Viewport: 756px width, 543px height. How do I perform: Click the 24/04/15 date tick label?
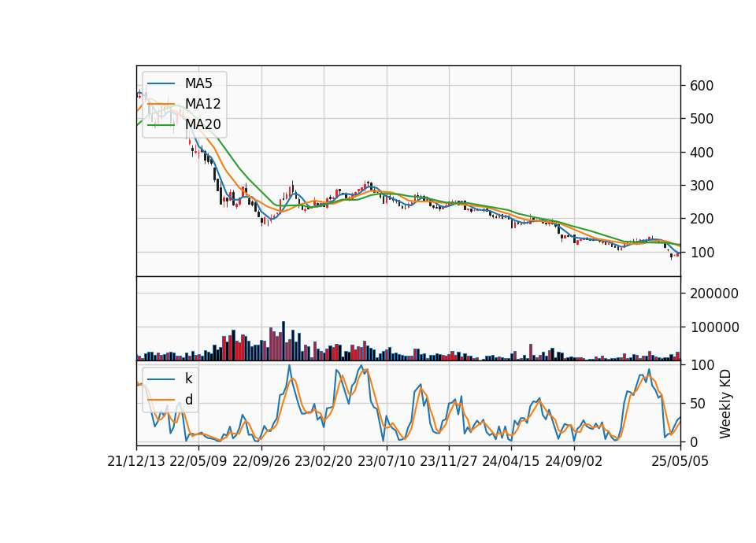(x=511, y=461)
